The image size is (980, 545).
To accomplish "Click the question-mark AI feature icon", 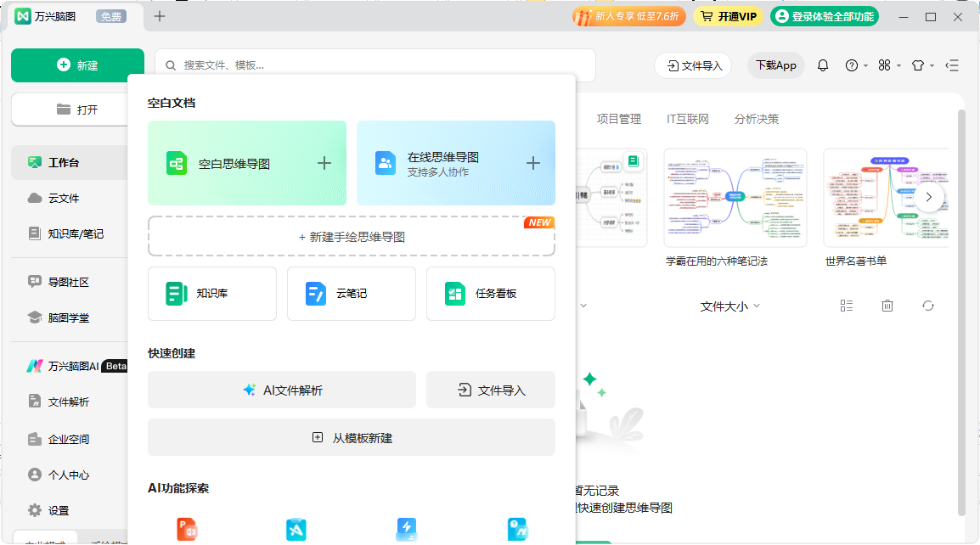I will [517, 530].
